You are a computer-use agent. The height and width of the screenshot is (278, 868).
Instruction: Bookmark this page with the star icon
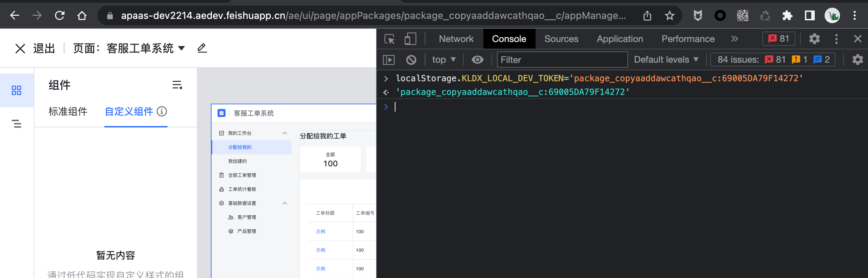coord(670,15)
